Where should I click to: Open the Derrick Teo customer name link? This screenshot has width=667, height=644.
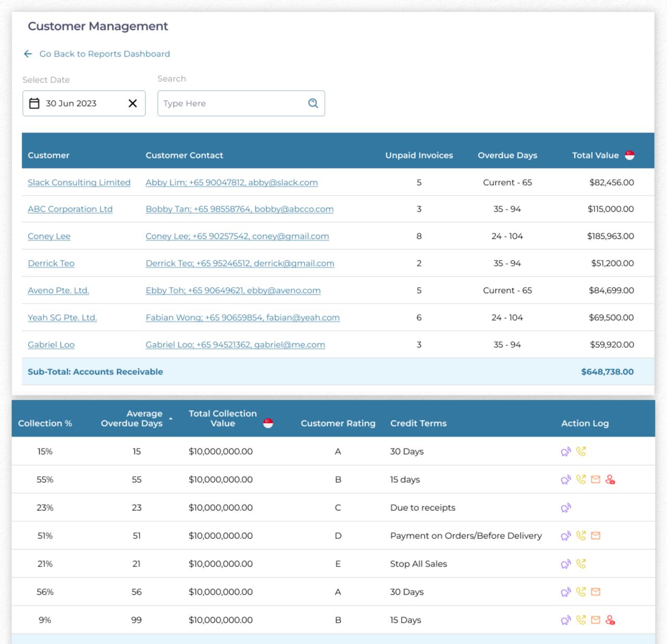(51, 263)
